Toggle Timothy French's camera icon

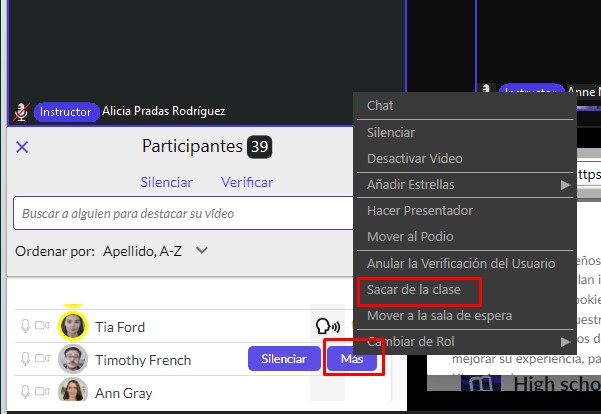[42, 358]
